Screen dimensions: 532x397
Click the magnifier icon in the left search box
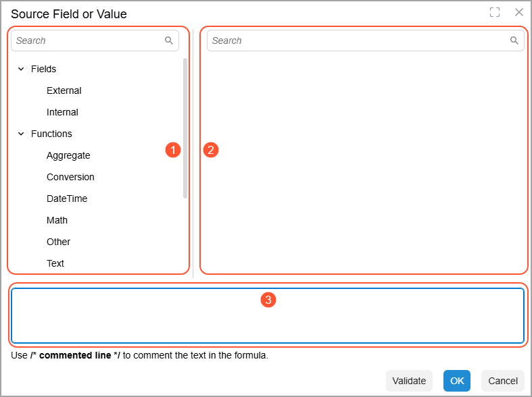169,41
